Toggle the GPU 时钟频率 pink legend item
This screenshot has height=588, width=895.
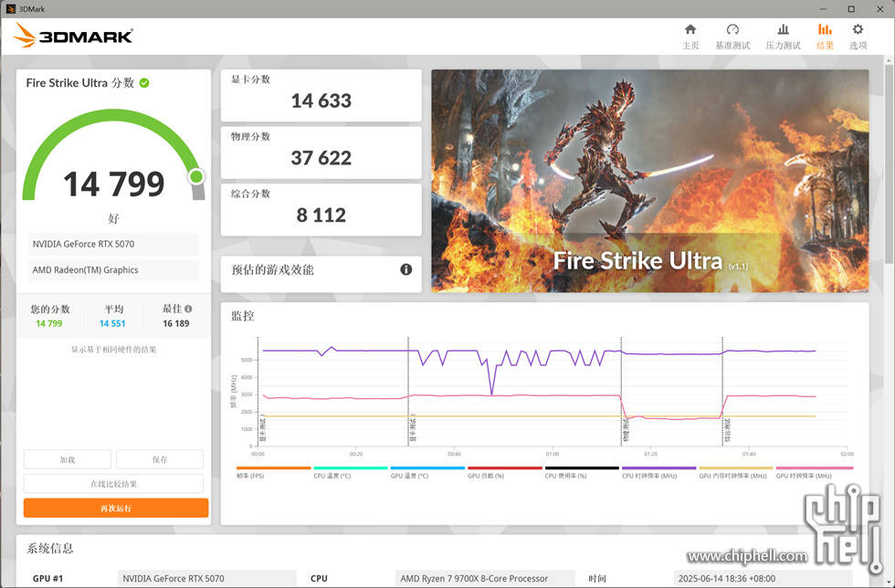[x=814, y=472]
